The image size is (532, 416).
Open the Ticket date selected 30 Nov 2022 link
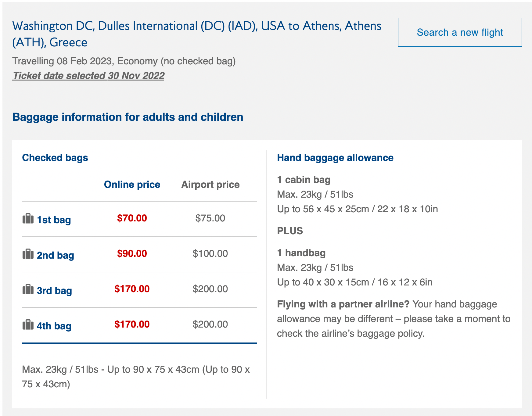click(x=88, y=76)
